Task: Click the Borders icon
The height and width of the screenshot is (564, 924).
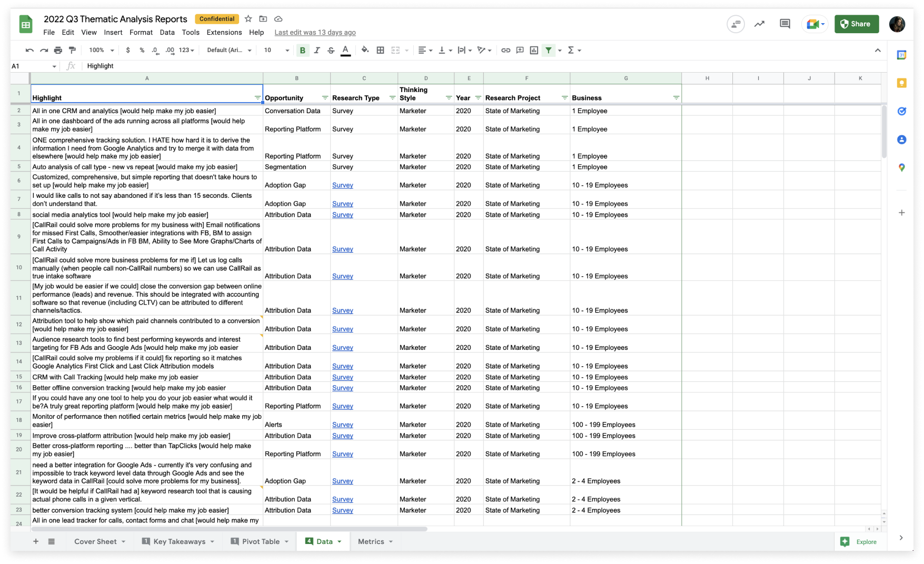Action: 380,51
